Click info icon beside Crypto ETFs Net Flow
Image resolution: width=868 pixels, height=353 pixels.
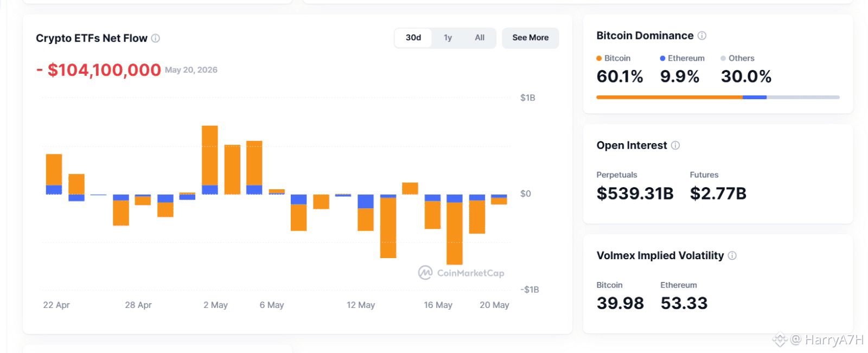click(156, 38)
